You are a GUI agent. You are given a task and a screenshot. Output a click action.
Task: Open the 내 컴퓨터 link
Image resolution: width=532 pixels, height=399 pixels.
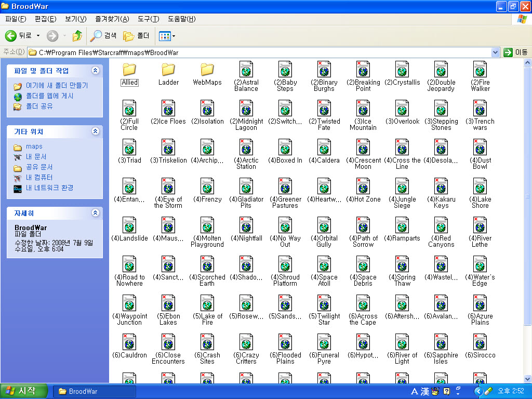39,178
